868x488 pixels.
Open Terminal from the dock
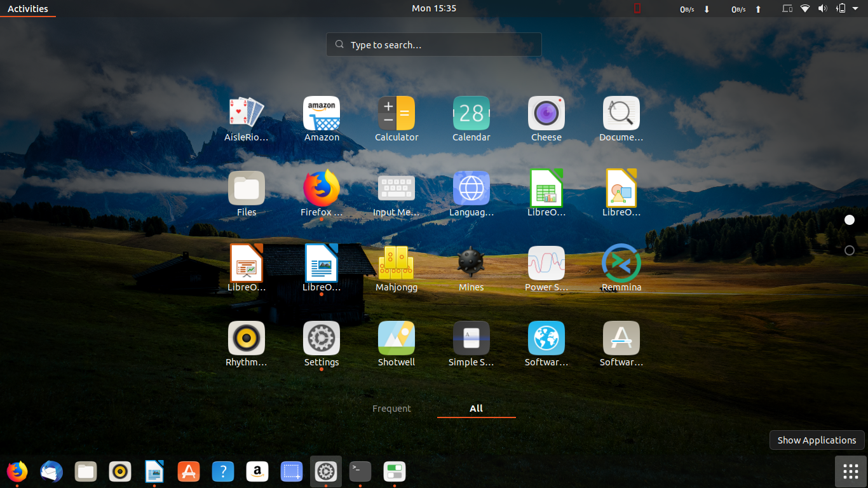click(360, 471)
